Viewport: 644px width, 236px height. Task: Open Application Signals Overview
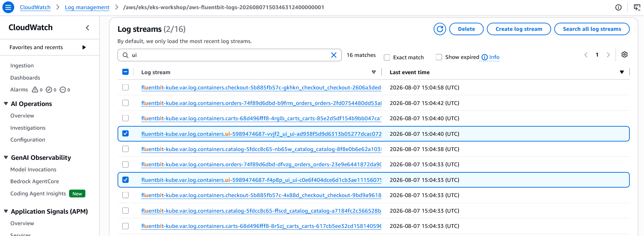22,223
